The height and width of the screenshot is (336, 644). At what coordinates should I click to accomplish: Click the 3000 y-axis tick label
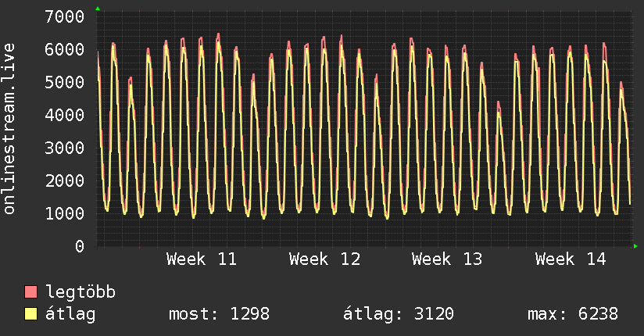[65, 148]
